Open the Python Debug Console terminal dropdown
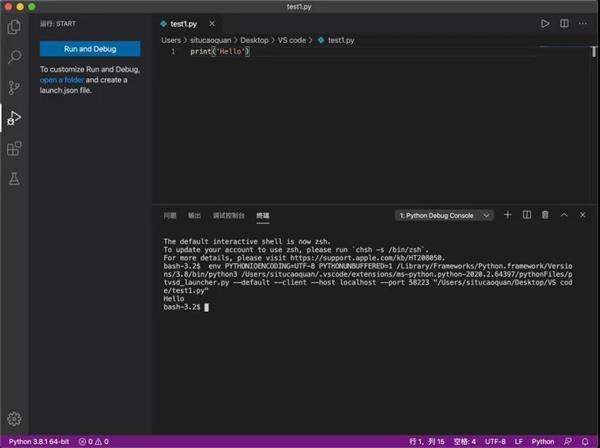 445,215
